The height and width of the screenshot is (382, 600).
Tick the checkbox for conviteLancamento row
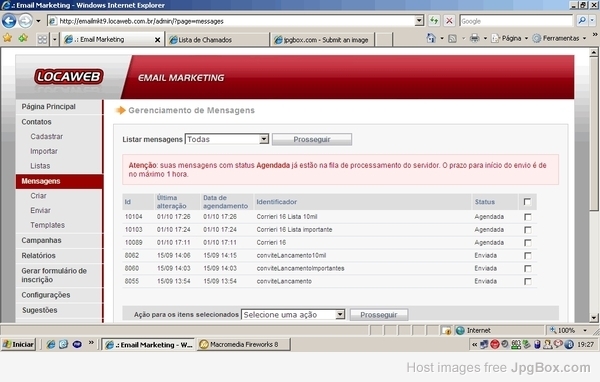coord(528,281)
